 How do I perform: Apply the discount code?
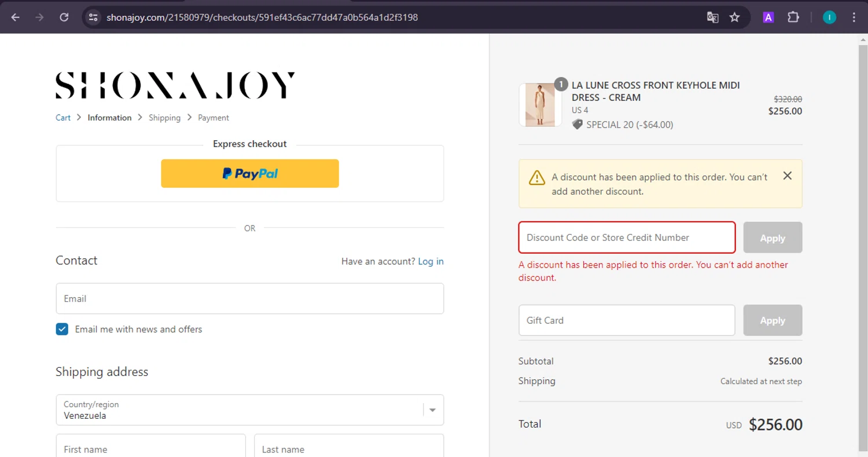click(x=773, y=237)
